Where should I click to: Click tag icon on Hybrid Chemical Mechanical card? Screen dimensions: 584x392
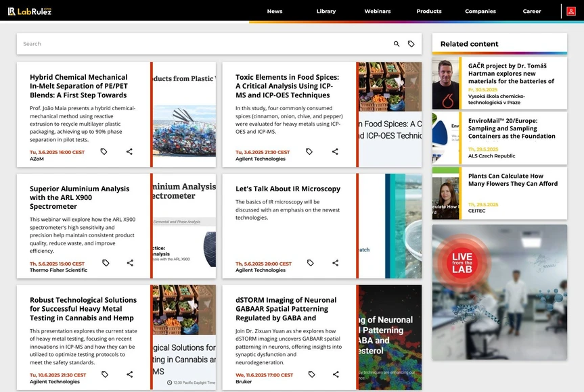coord(104,151)
